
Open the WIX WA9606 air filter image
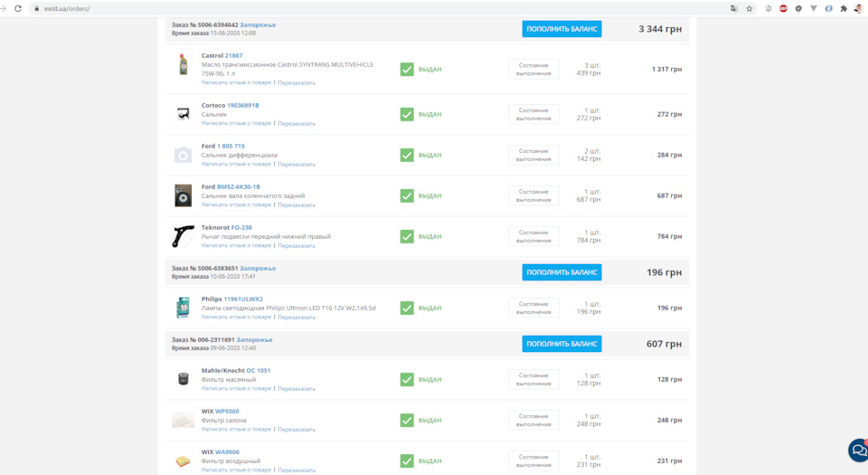[183, 461]
